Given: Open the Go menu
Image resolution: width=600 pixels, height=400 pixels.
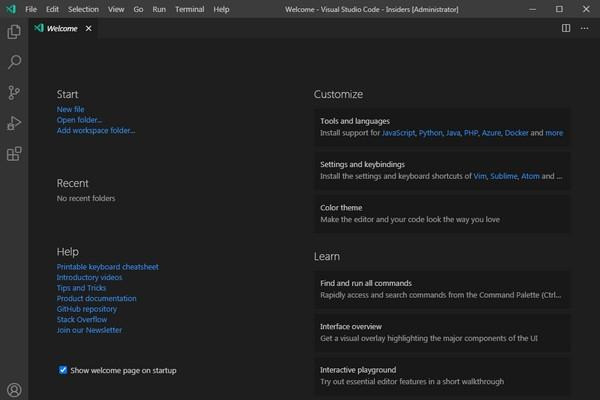Looking at the screenshot, I should pyautogui.click(x=138, y=9).
